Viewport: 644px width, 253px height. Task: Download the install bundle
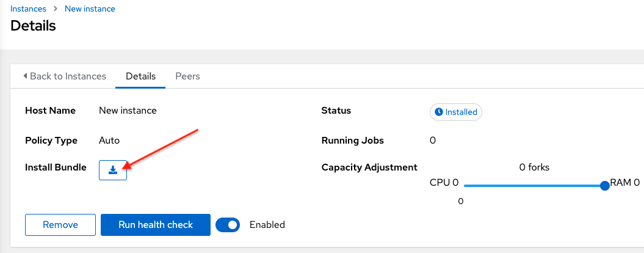[113, 170]
